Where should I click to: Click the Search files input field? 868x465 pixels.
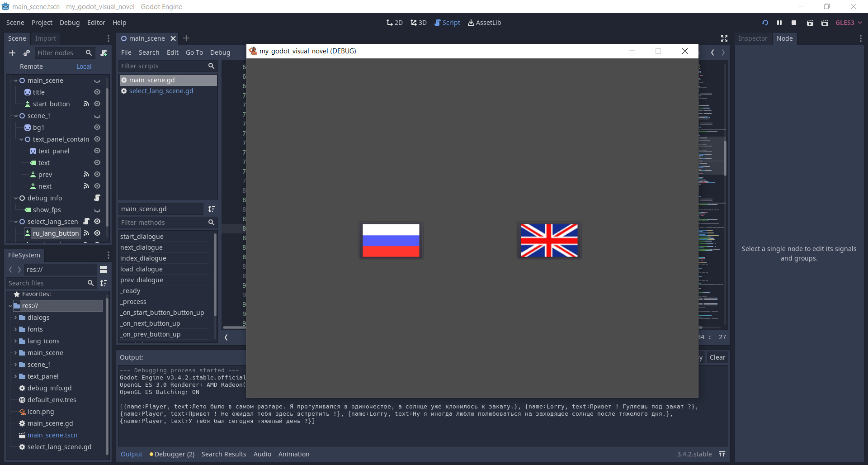pos(51,283)
